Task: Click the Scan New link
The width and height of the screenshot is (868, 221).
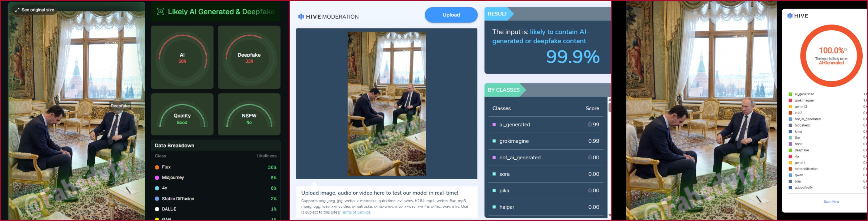Action: (831, 202)
